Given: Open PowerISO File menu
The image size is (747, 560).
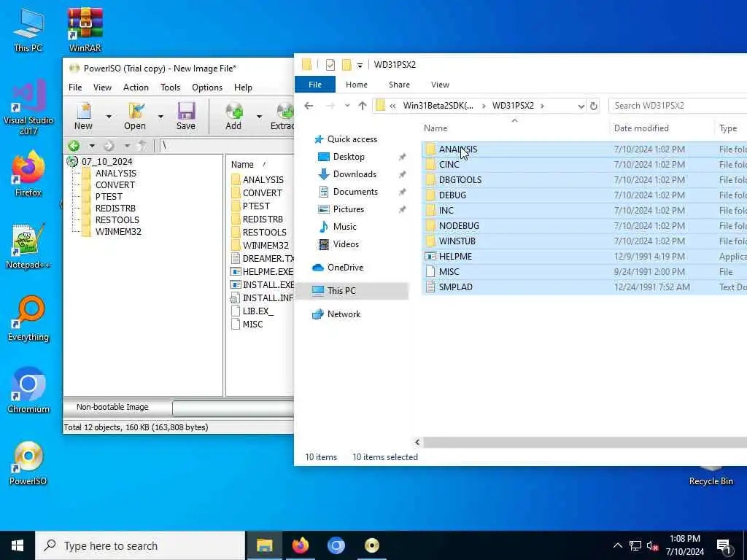Looking at the screenshot, I should [75, 87].
